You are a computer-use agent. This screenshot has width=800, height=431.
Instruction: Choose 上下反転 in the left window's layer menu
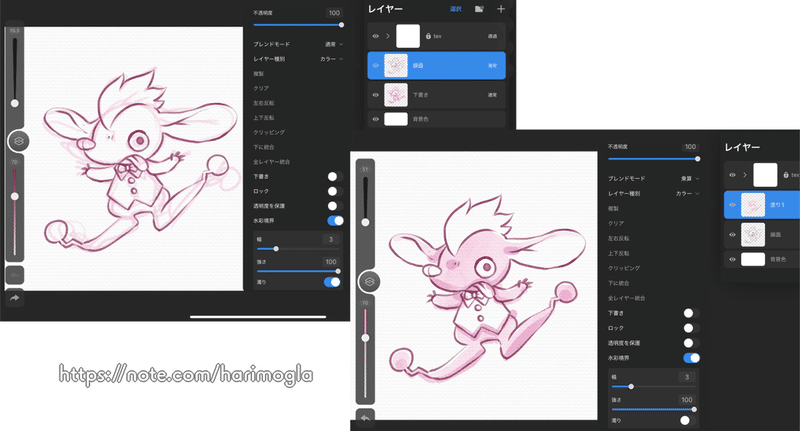coord(264,118)
